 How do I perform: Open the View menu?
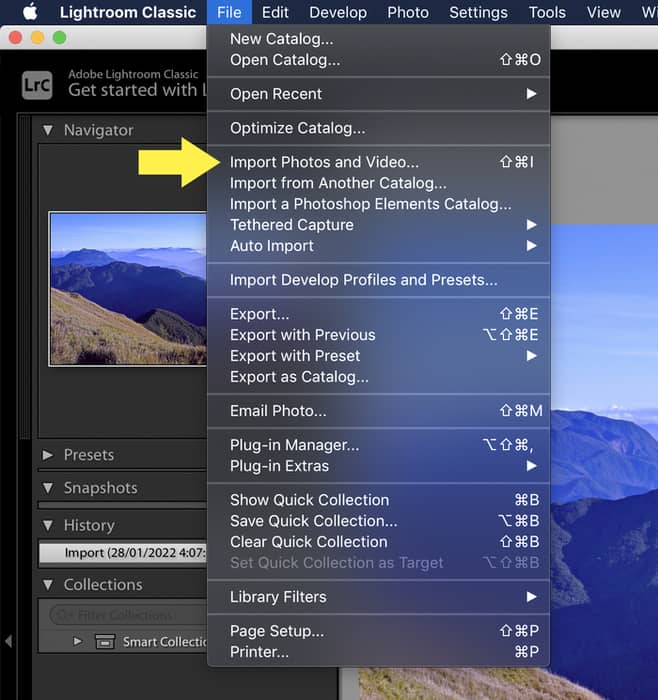[x=604, y=12]
